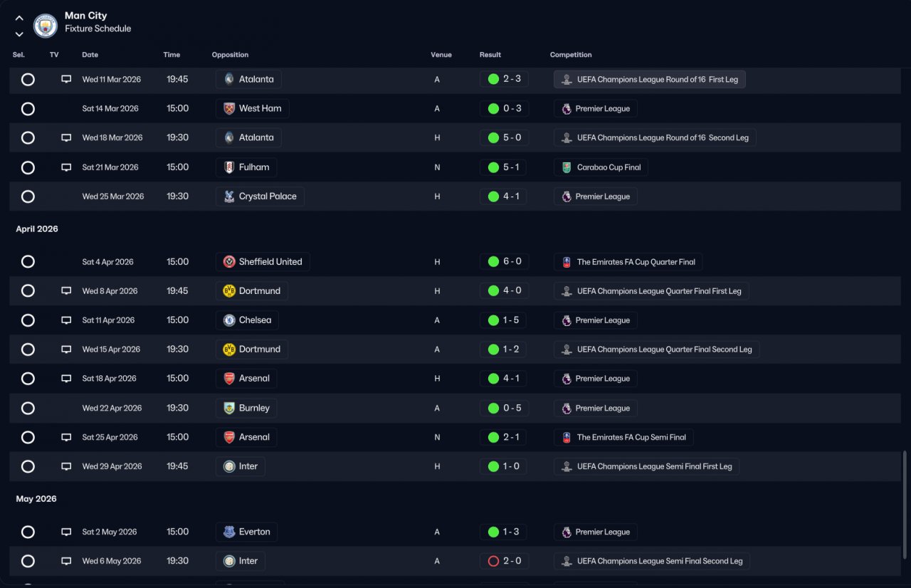Select the Crystal Palace fixture radio circle
Screen dimensions: 911x588
[28, 196]
